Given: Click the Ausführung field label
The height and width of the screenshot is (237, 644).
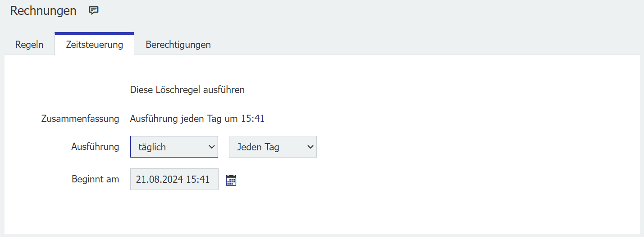Looking at the screenshot, I should click(95, 147).
